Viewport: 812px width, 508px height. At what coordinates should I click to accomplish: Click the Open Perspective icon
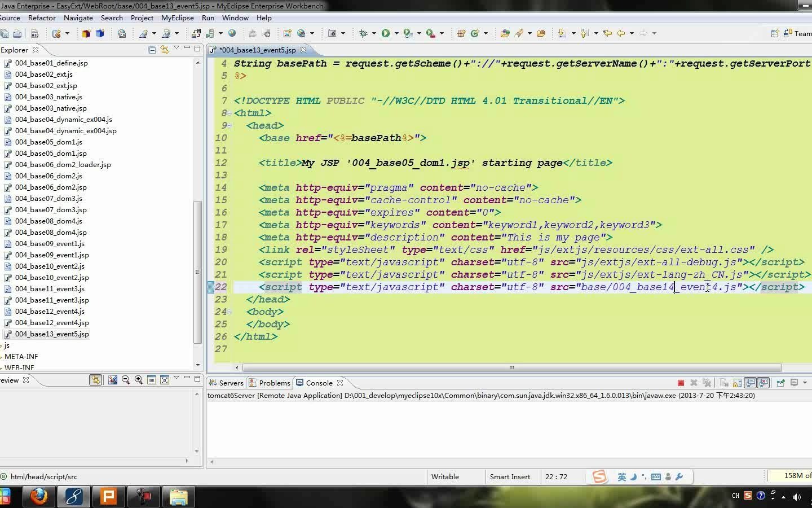(775, 33)
